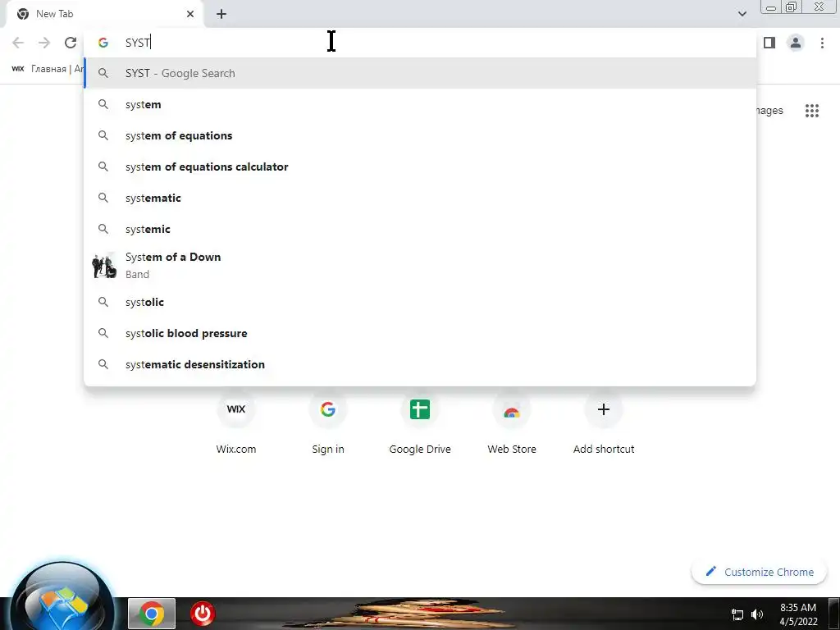Select the 'system of equations' suggestion

(420, 135)
